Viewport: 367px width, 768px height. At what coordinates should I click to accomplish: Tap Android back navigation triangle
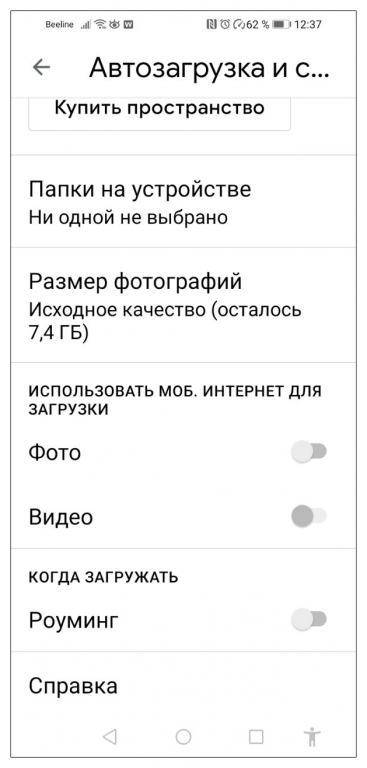(110, 736)
